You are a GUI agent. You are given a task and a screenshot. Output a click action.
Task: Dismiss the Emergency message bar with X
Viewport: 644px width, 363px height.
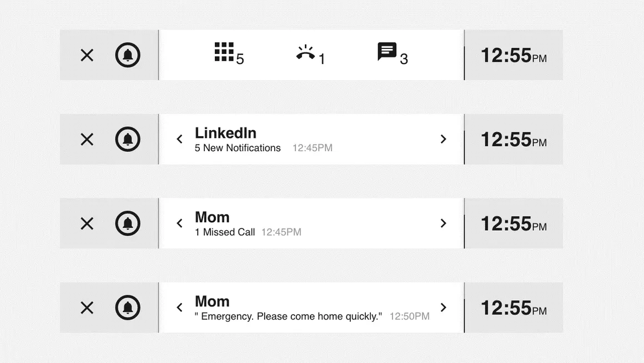pyautogui.click(x=87, y=307)
